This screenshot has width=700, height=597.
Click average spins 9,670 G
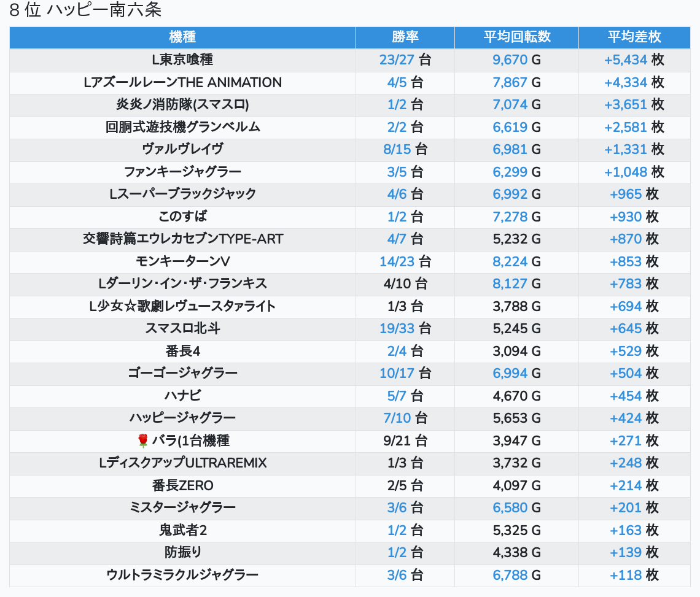click(517, 60)
